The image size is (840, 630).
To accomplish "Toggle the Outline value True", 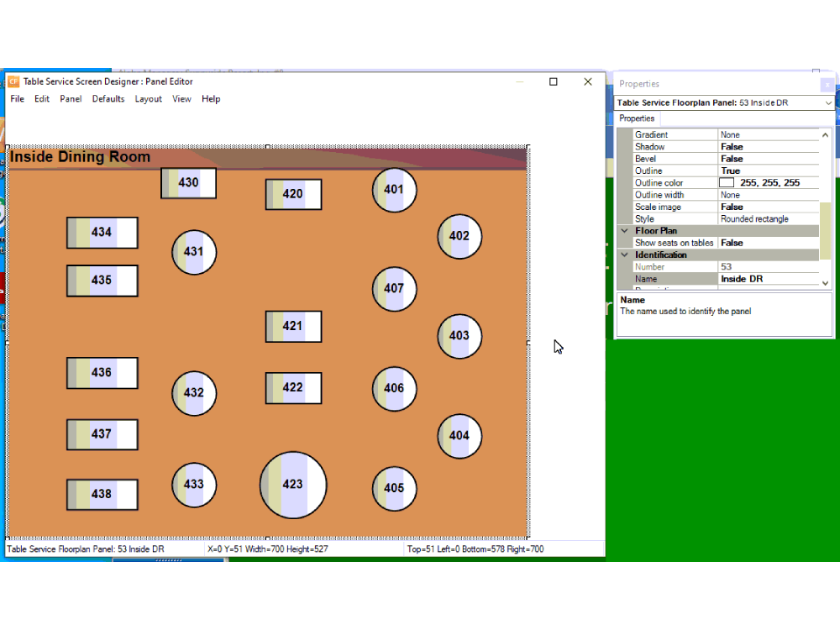I will [769, 171].
